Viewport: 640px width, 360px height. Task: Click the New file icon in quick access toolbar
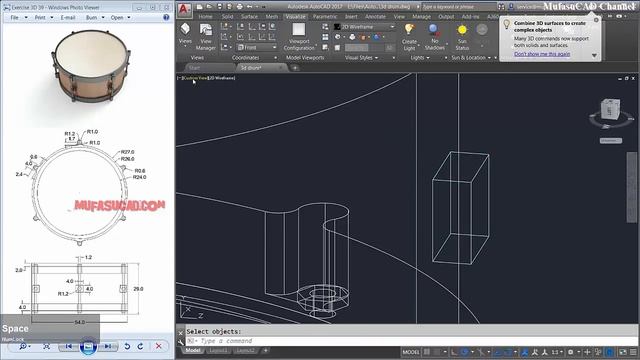click(200, 7)
